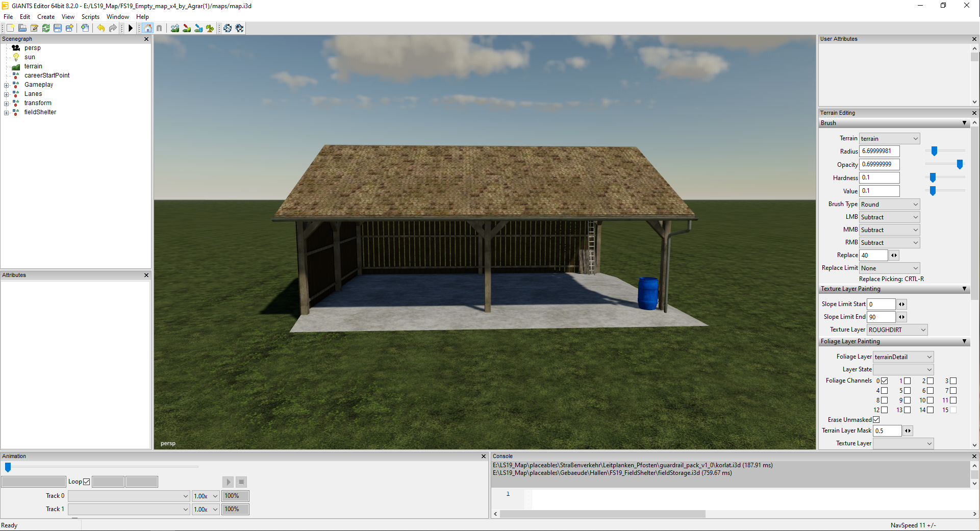Open the terrainDetail Foliage Layer dropdown
980x531 pixels.
(903, 357)
